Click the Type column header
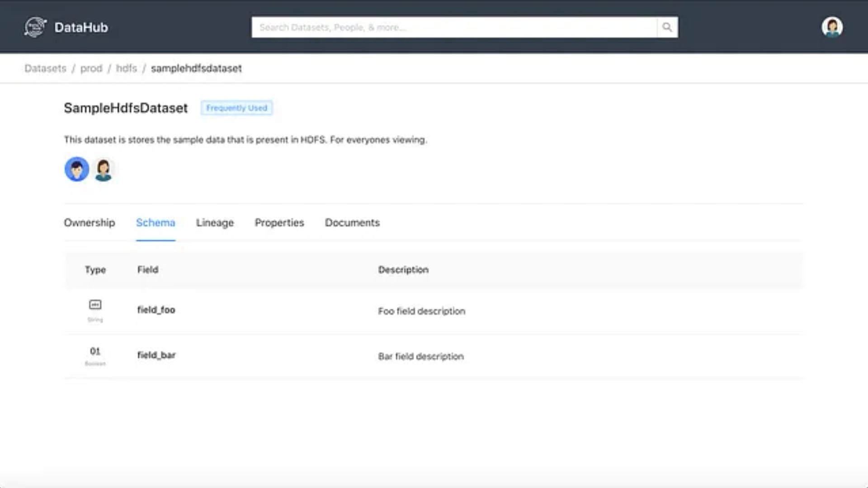Image resolution: width=868 pixels, height=488 pixels. pyautogui.click(x=95, y=270)
